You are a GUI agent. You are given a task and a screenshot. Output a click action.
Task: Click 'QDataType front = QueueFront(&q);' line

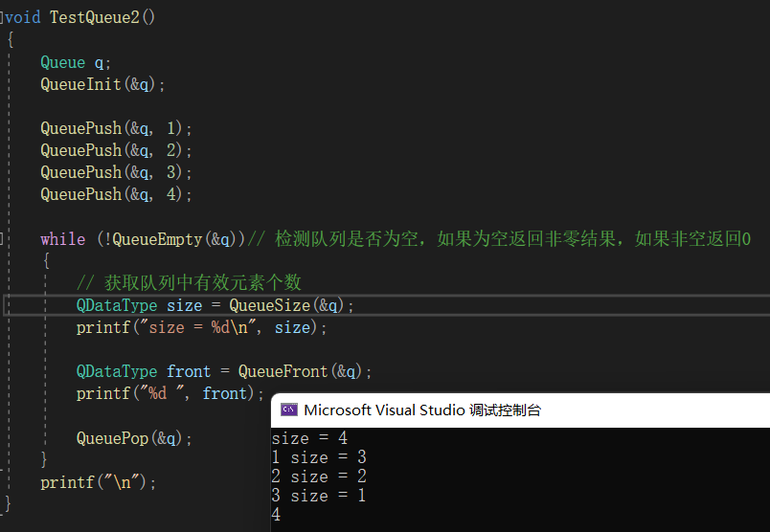[x=224, y=371]
